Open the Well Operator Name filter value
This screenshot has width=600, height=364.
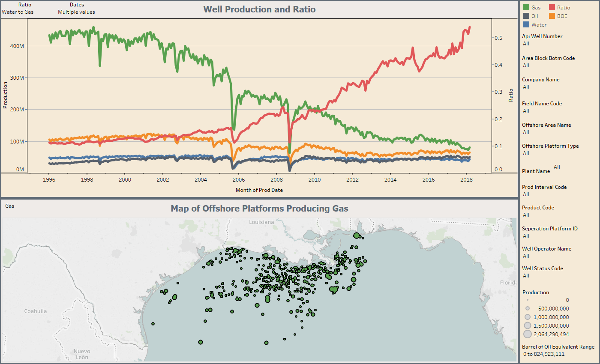[526, 256]
